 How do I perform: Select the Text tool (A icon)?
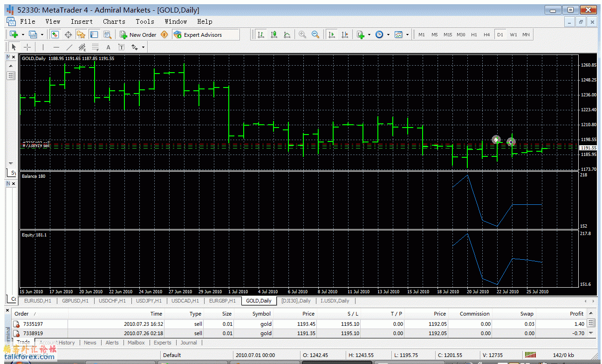109,47
